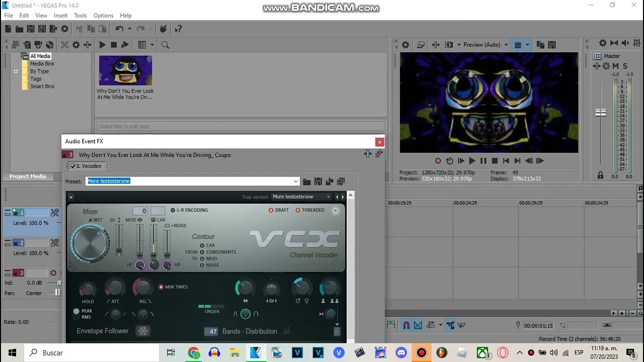The image size is (644, 362).
Task: Open the Master bus settings gear
Action: (602, 43)
